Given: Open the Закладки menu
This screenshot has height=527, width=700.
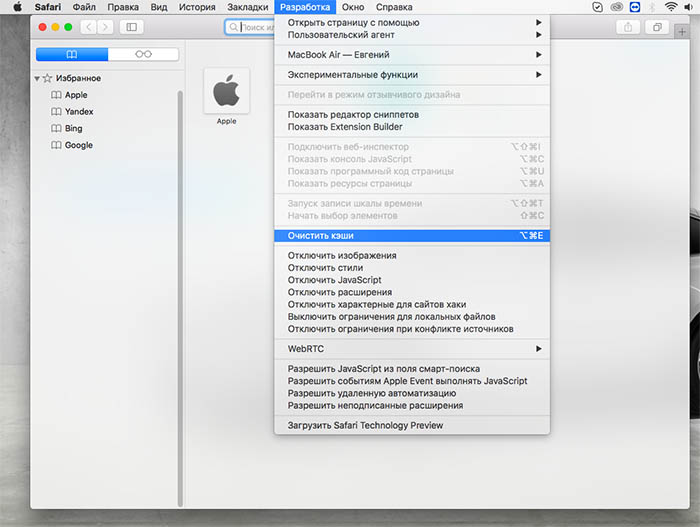Looking at the screenshot, I should 248,7.
